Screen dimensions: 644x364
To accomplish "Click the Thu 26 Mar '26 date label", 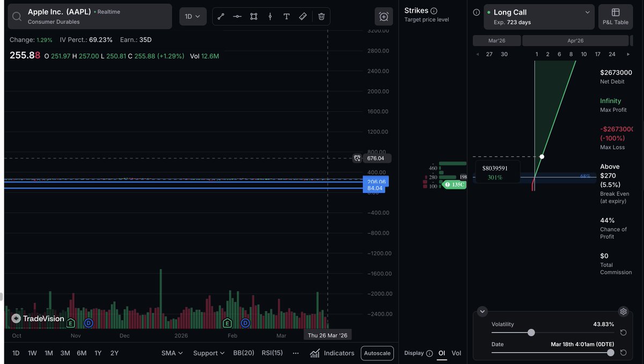I will [x=327, y=335].
